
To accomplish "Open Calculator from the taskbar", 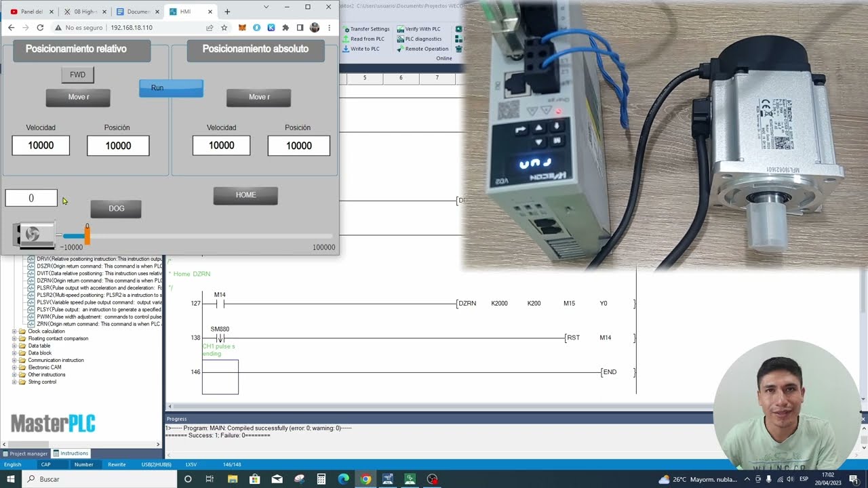I will click(321, 479).
